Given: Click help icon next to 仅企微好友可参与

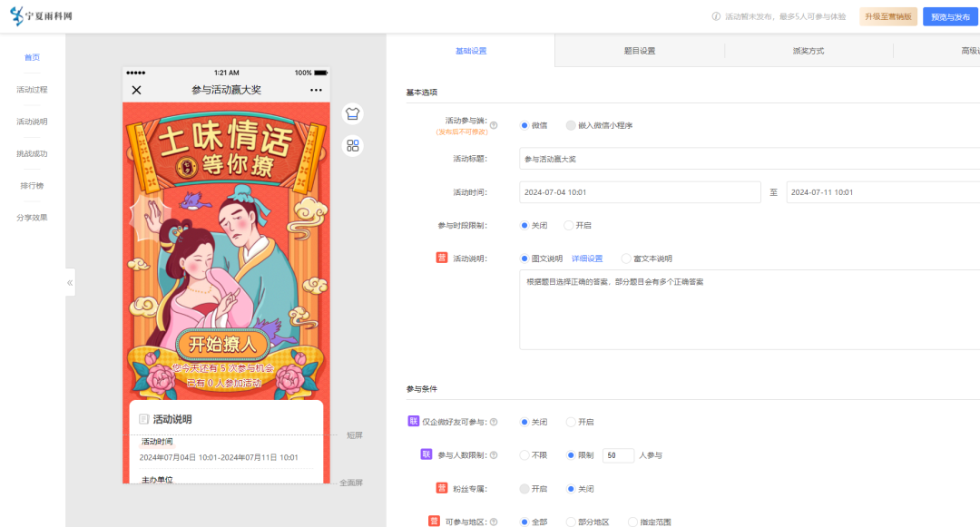Looking at the screenshot, I should [x=494, y=422].
